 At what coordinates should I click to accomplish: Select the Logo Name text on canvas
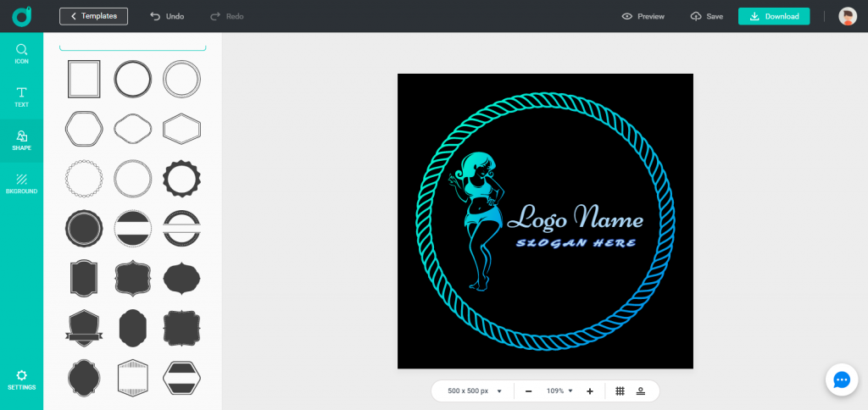coord(575,219)
